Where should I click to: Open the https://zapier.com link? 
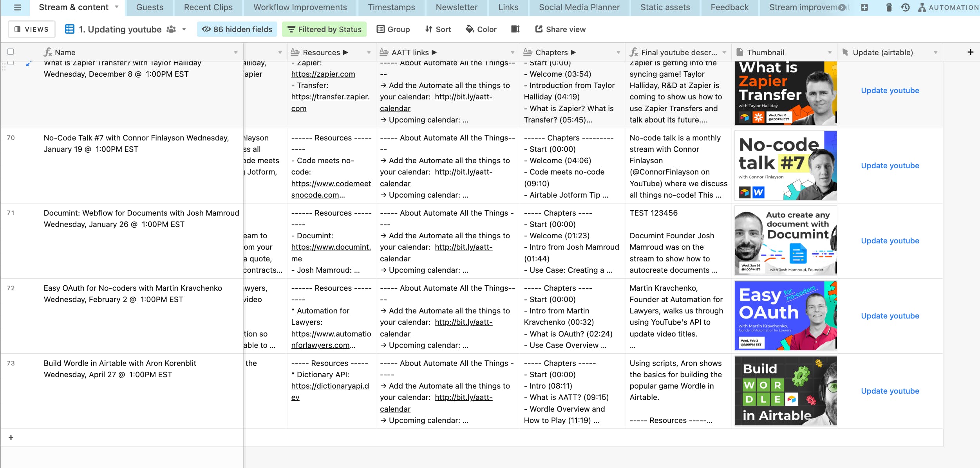point(323,74)
